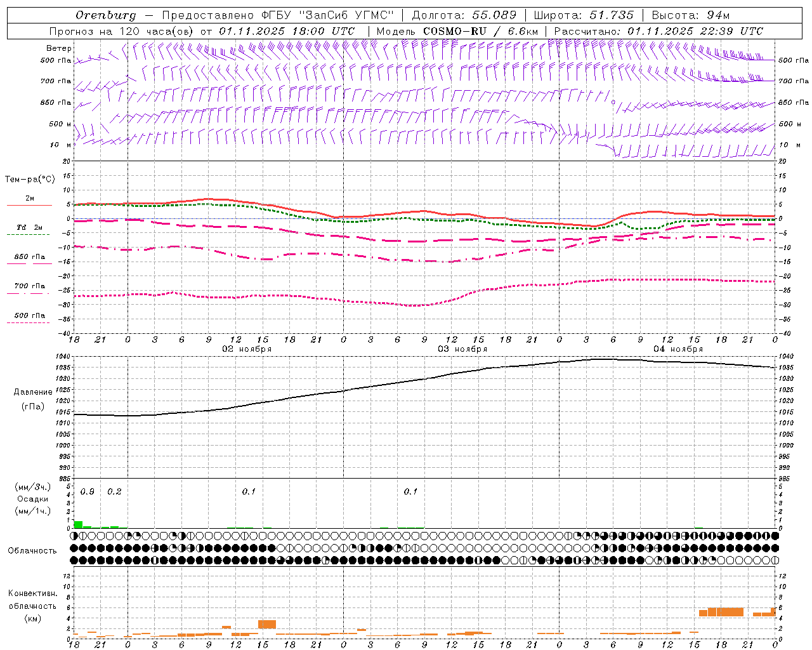Click the '0.2' precipitation amount value
Viewport: 812px width, 650px height.
click(x=114, y=492)
